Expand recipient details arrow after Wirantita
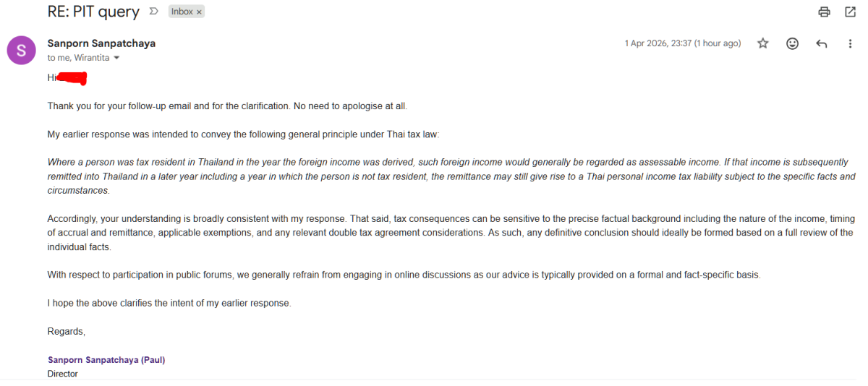Screen dimensions: 868x386 click(x=116, y=58)
